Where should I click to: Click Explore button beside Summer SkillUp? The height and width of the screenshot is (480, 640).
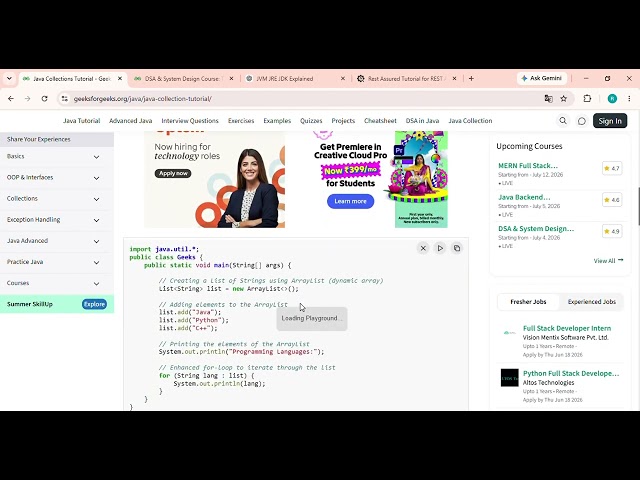[x=94, y=304]
